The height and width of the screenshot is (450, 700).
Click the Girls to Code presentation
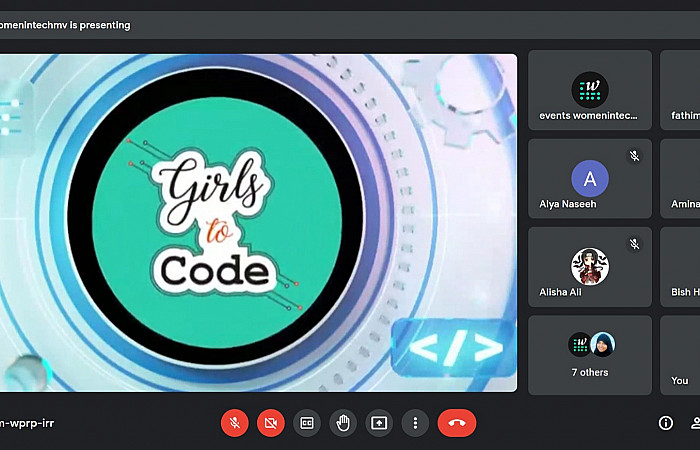click(258, 222)
